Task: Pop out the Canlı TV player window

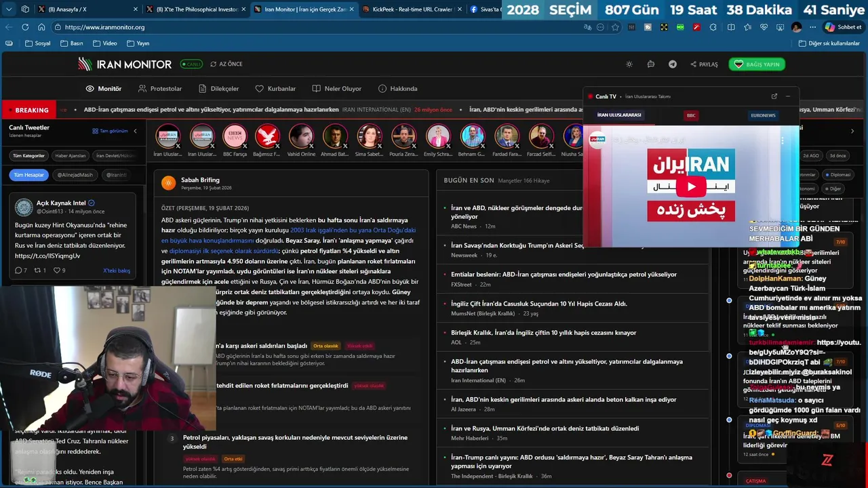Action: click(774, 96)
